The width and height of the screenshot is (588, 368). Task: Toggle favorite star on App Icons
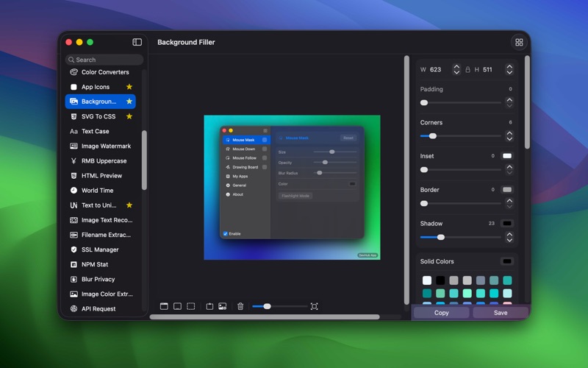129,87
